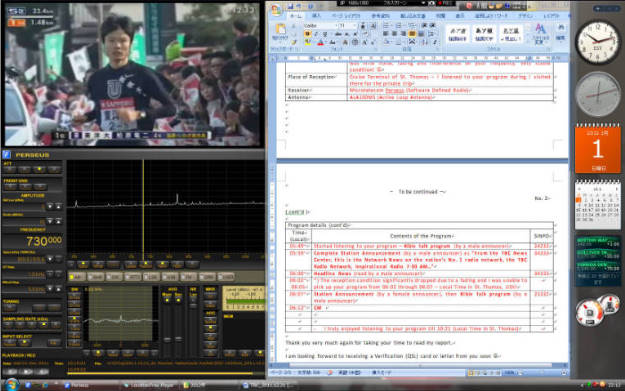Toggle the lit Sampling Rate button in Perseus

point(44,325)
